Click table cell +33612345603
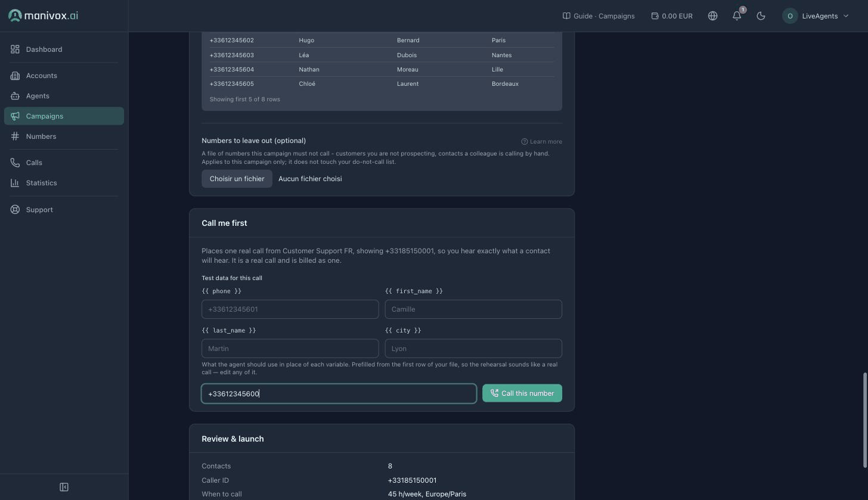868x500 pixels. [x=231, y=55]
